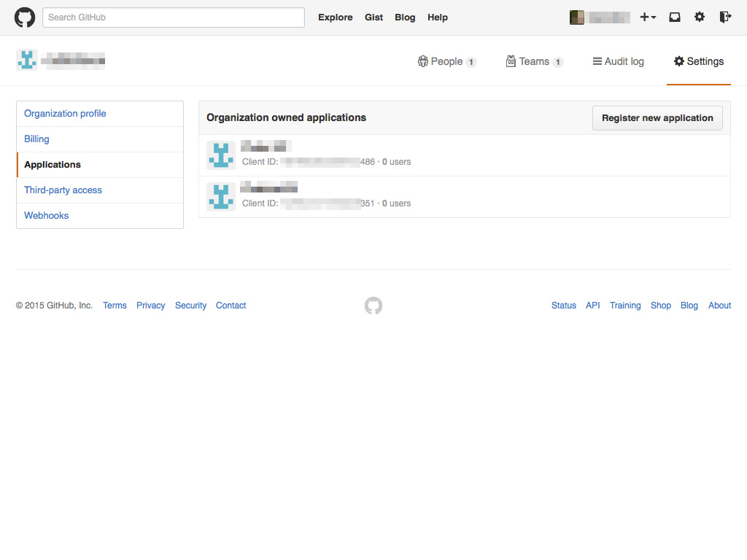The width and height of the screenshot is (747, 560).
Task: Click the second application's avatar icon
Action: click(221, 196)
